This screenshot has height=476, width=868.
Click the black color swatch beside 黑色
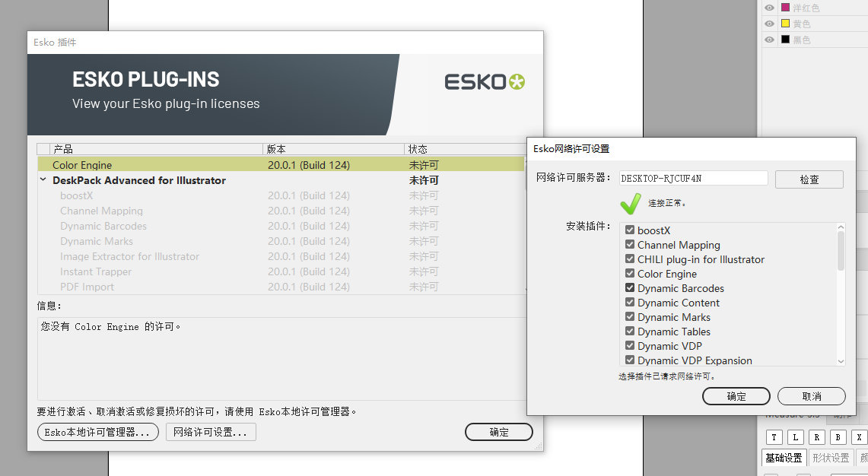tap(785, 40)
